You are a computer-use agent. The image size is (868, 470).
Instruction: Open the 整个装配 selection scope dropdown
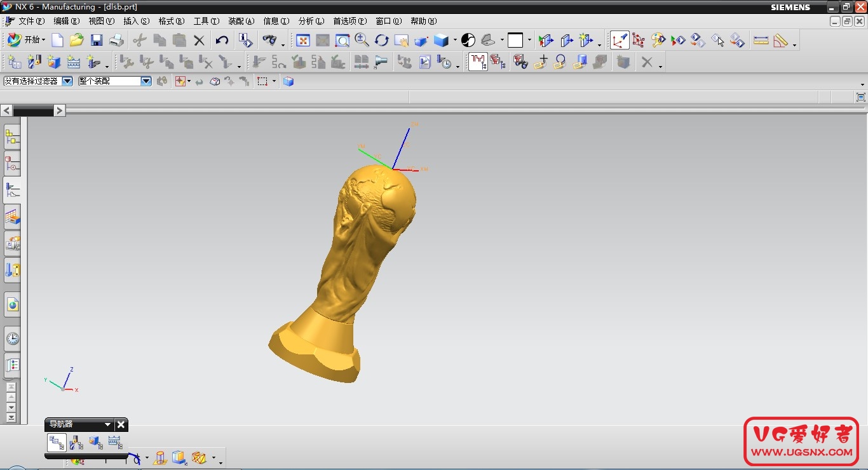[146, 81]
